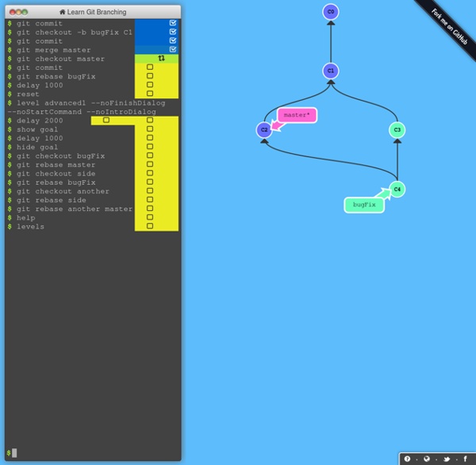Click the pending square icon for 'git checkout another'
Viewport: 476px width, 465px height.
click(x=150, y=190)
